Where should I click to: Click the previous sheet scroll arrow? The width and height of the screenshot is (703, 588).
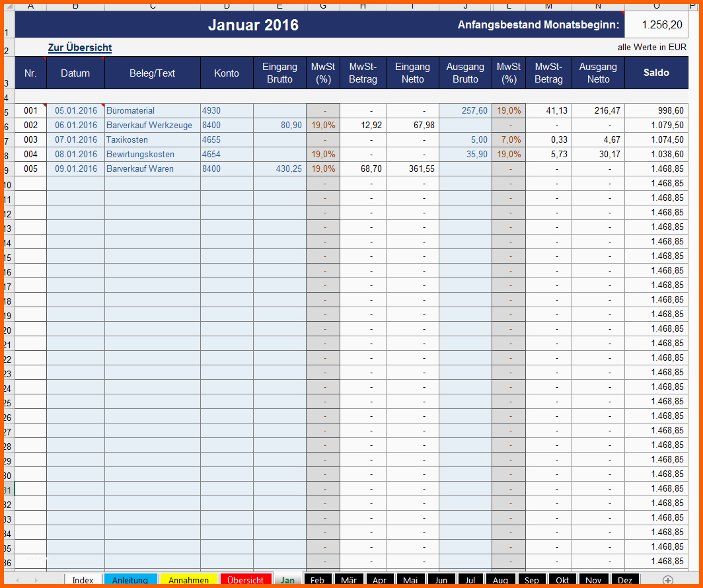18,580
